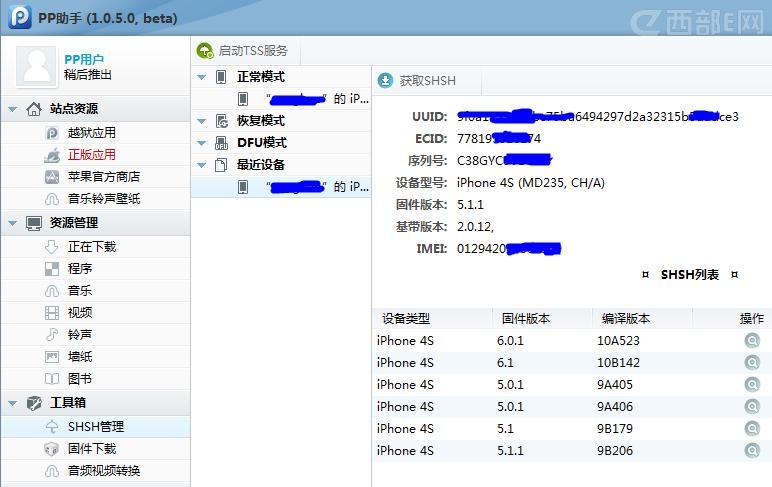The height and width of the screenshot is (487, 772).
Task: Click the 视频 film icon
Action: [52, 313]
